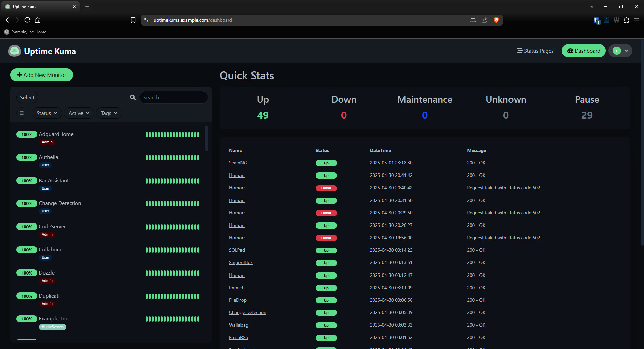Expand the Status filter dropdown

click(47, 113)
